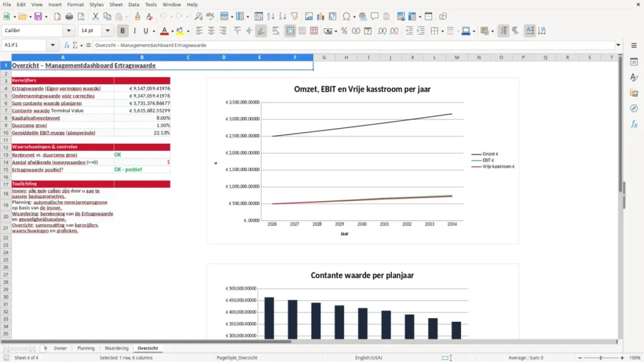Toggle Align Left
Viewport: 644px width, 362px height.
coord(199,31)
